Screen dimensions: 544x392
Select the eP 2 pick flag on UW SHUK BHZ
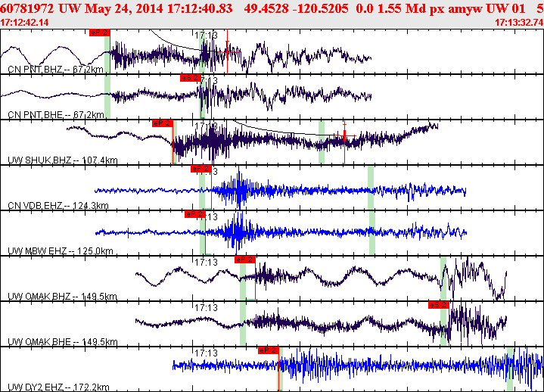pos(163,123)
